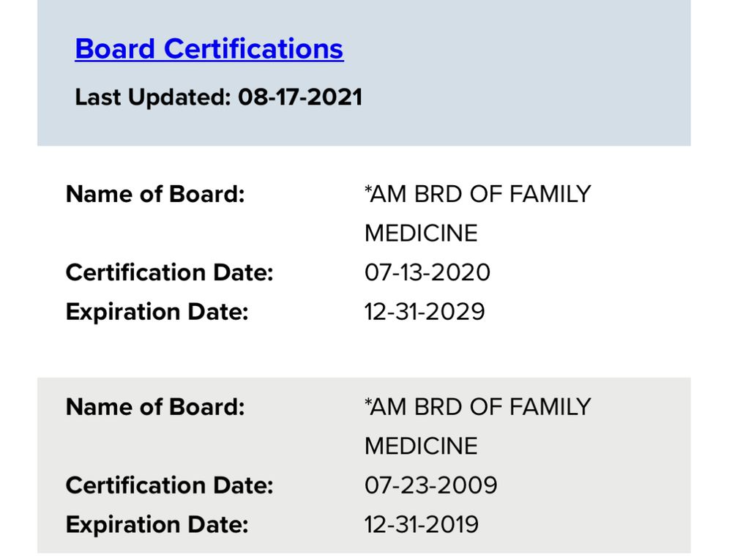
Task: Open the Board Certifications link
Action: click(209, 49)
